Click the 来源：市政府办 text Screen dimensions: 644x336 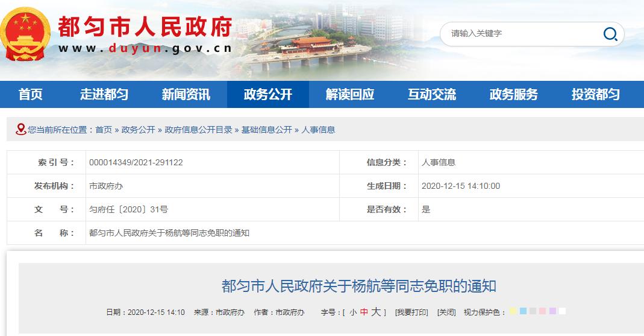pyautogui.click(x=219, y=312)
